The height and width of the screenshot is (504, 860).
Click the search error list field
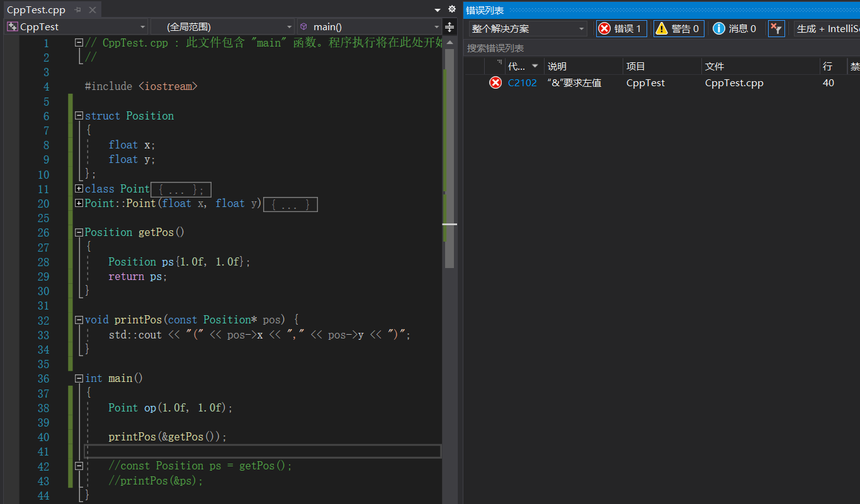click(x=630, y=48)
